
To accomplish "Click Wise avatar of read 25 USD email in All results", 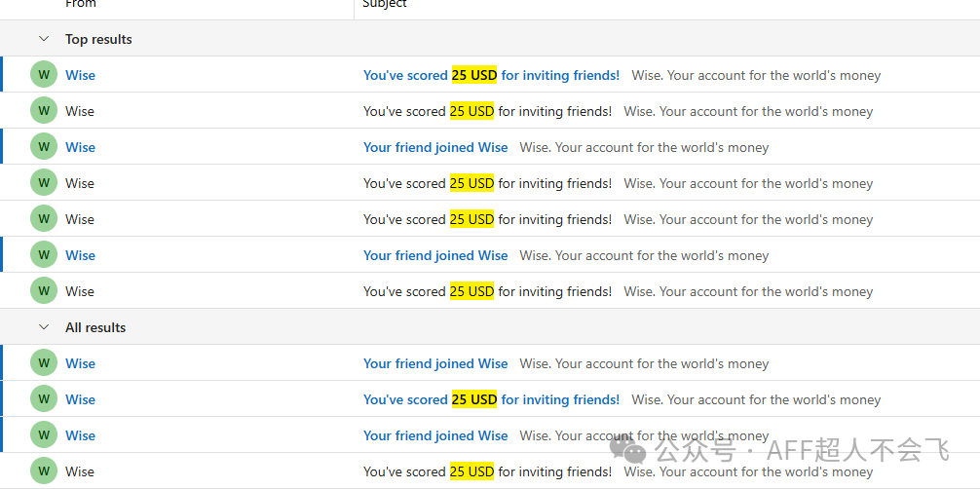I will tap(44, 471).
